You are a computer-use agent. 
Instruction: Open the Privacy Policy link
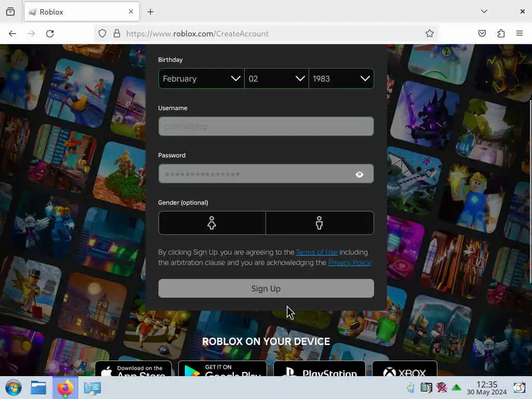click(x=350, y=262)
